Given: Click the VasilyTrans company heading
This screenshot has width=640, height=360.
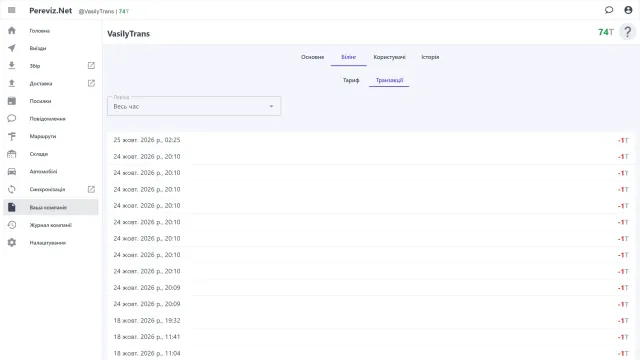Looking at the screenshot, I should tap(129, 34).
